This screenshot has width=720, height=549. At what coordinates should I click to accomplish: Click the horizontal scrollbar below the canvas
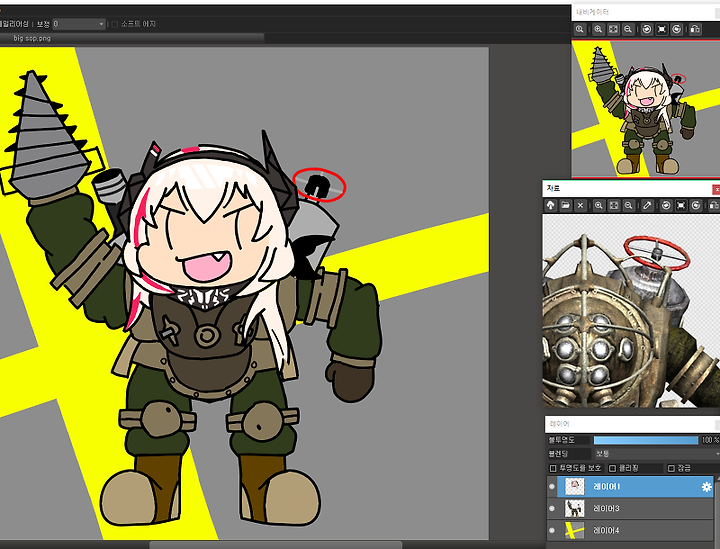[276, 545]
